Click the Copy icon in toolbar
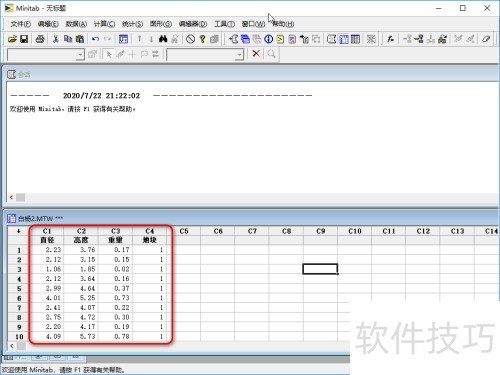The image size is (500, 375). (68, 39)
